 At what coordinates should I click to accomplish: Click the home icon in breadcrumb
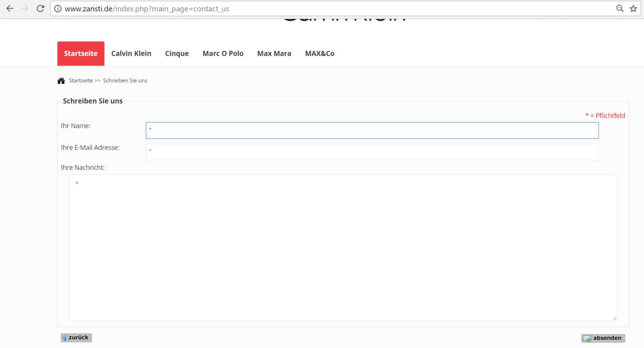tap(61, 81)
